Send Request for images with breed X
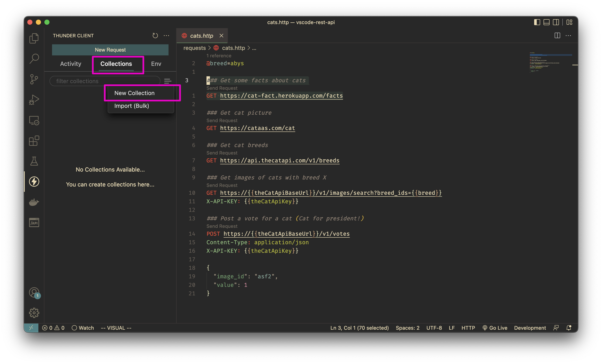The height and width of the screenshot is (364, 602). (222, 185)
